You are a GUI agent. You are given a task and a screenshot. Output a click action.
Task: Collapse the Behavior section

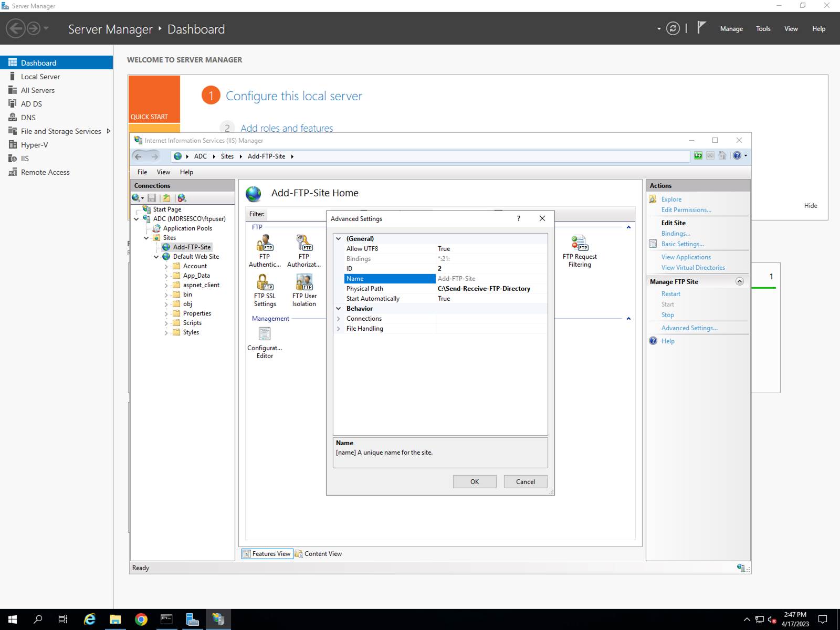339,308
